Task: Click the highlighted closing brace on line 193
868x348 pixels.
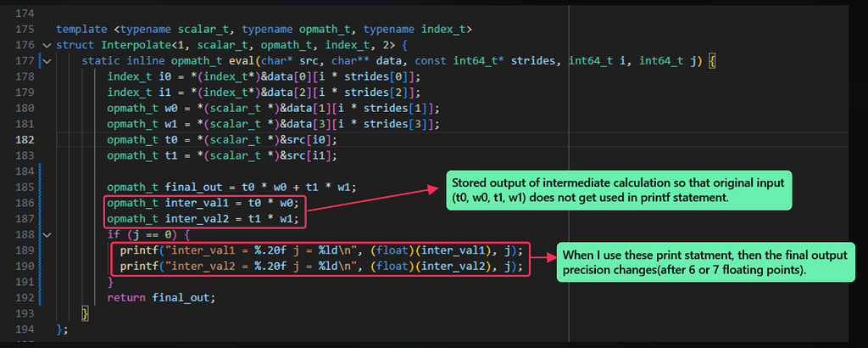Action: click(x=85, y=313)
